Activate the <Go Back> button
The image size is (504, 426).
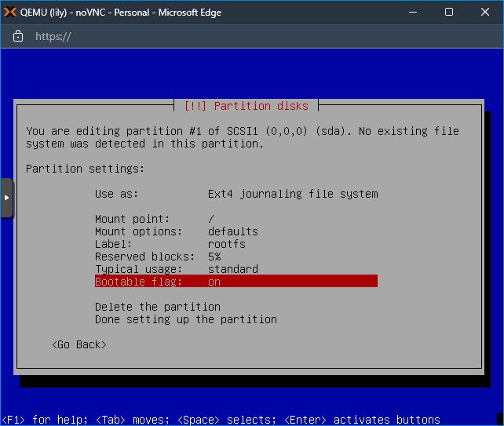79,344
